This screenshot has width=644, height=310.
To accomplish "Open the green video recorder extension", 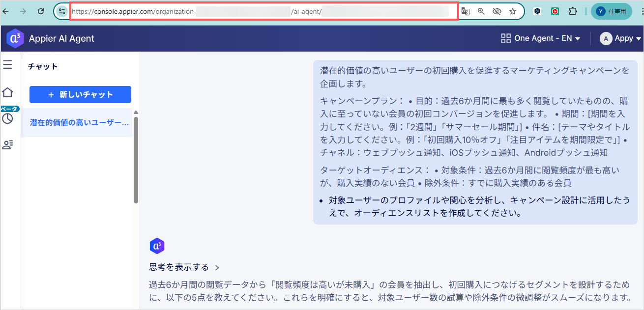I will [x=555, y=11].
